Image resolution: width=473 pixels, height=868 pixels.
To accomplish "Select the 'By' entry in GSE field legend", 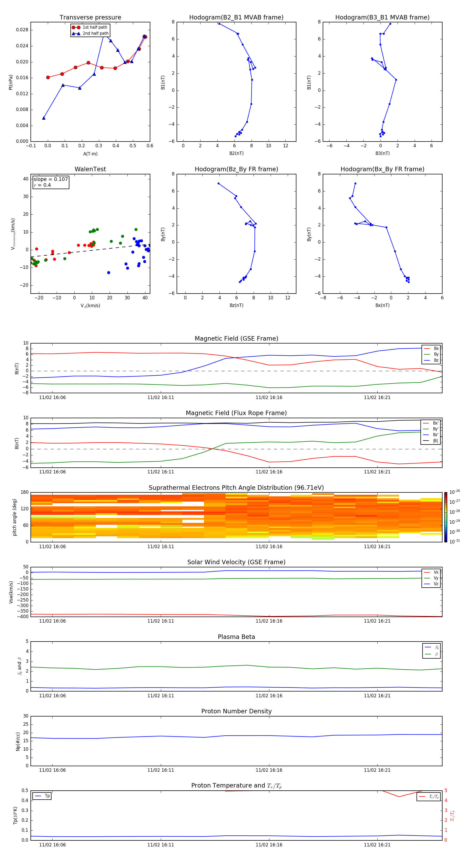I will (431, 355).
